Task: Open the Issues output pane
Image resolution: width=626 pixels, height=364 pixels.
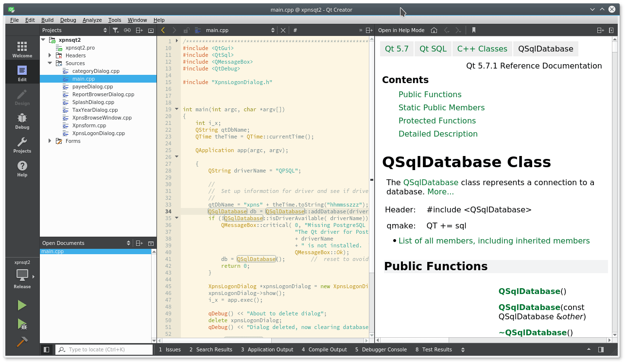Action: pos(170,349)
